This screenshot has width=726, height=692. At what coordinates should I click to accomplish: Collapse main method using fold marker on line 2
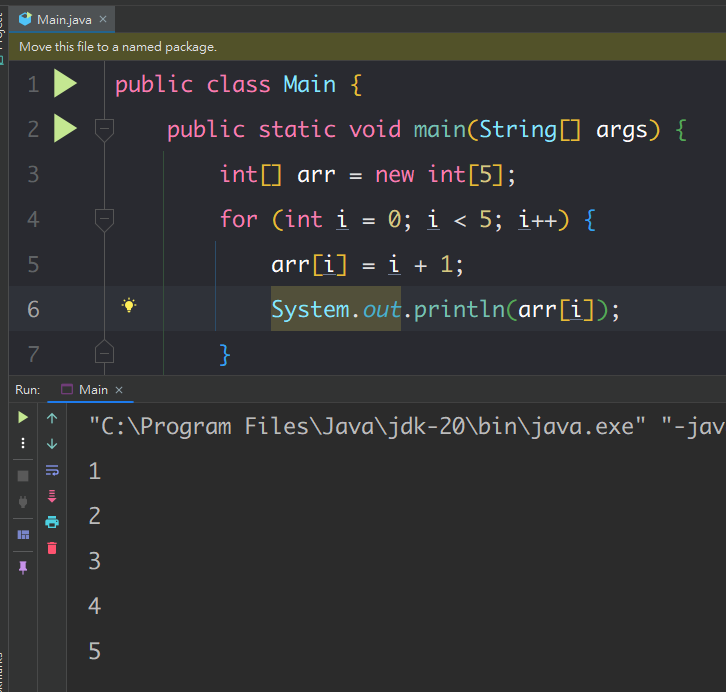pyautogui.click(x=104, y=130)
